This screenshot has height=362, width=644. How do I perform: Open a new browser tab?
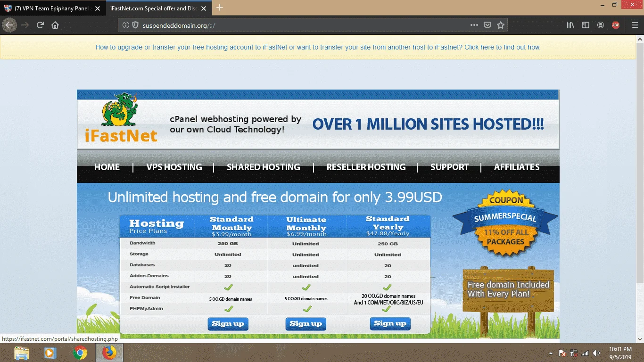pos(220,8)
